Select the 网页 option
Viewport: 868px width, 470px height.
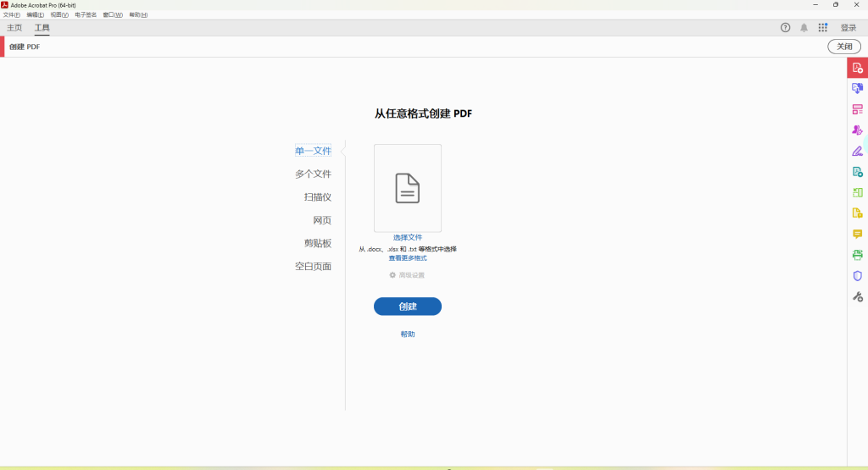[x=322, y=220]
